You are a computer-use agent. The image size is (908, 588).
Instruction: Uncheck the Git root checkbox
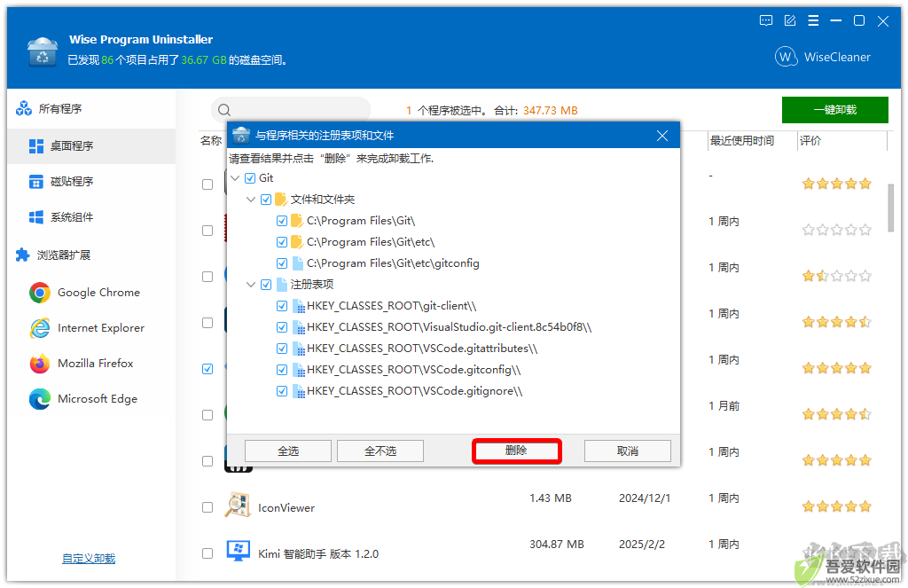[x=249, y=178]
